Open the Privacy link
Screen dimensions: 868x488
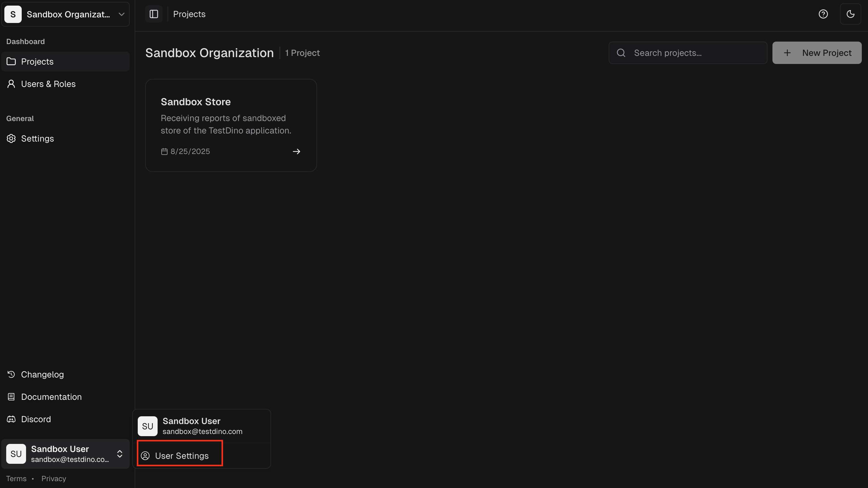pyautogui.click(x=53, y=479)
